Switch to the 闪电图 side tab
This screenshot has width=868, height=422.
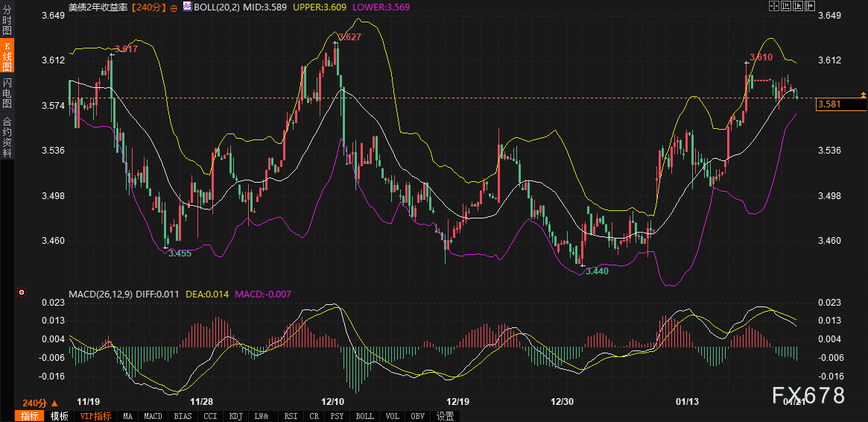pyautogui.click(x=7, y=92)
